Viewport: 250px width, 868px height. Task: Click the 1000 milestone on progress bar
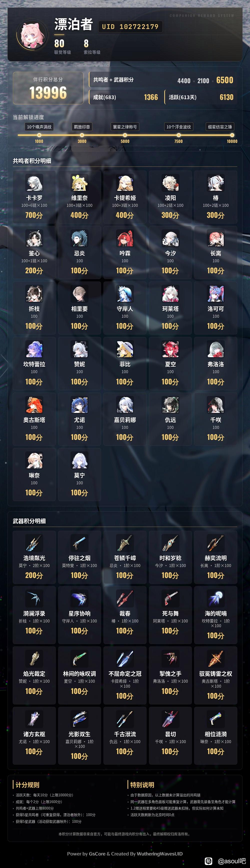click(x=39, y=135)
